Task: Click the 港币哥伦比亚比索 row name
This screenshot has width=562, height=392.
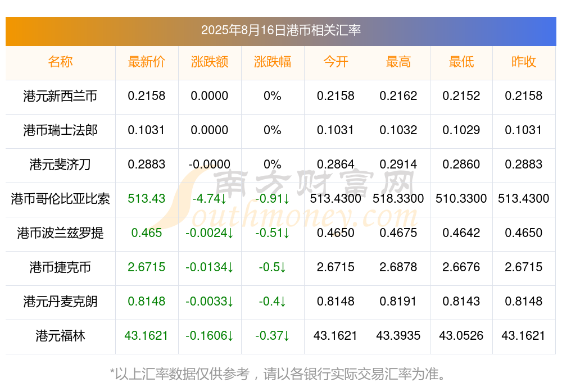Action: tap(60, 198)
